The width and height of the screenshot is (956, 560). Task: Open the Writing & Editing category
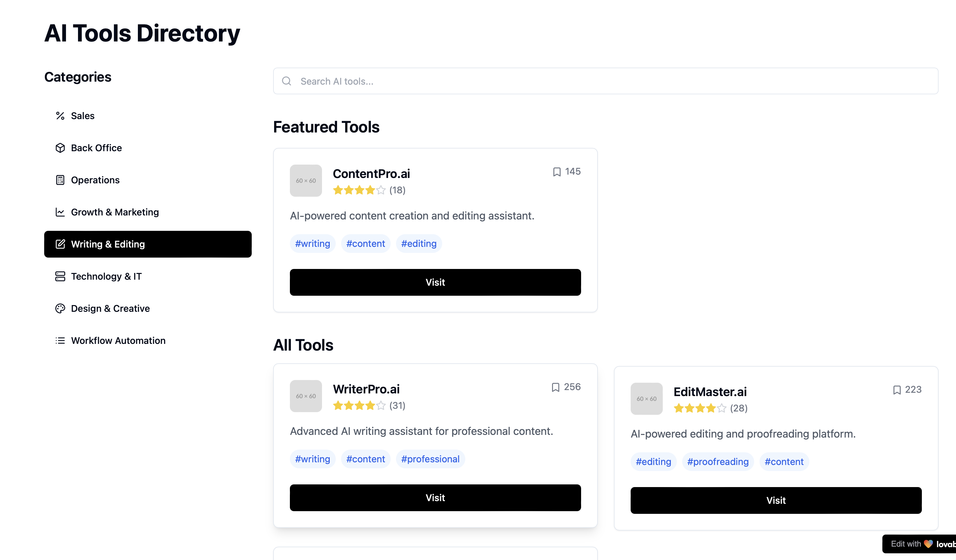[148, 244]
